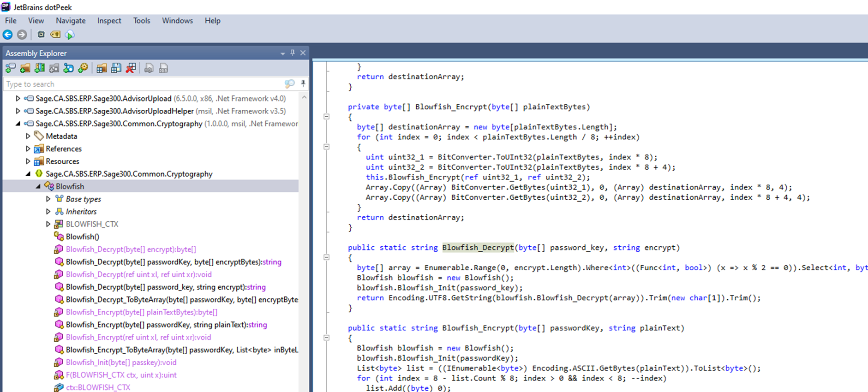Screen dimensions: 868x392
Task: Expand the BLOWFISH_CTX tree node
Action: click(x=48, y=224)
